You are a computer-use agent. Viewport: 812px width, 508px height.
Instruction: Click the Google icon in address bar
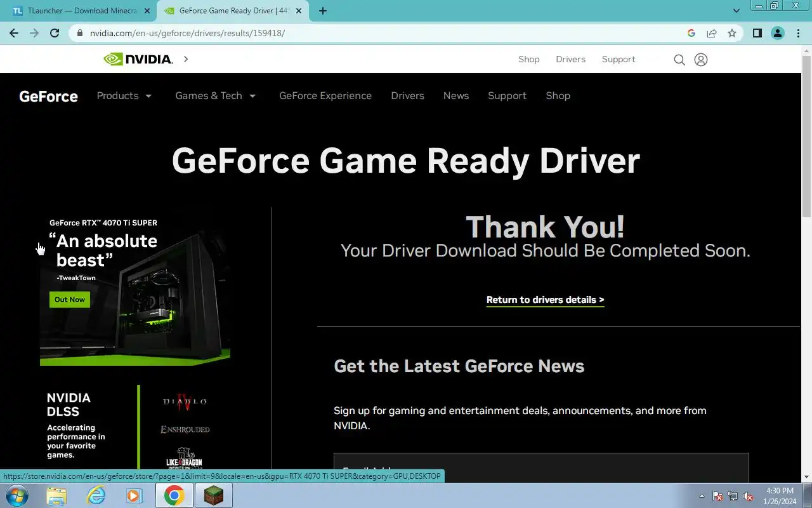pyautogui.click(x=691, y=33)
